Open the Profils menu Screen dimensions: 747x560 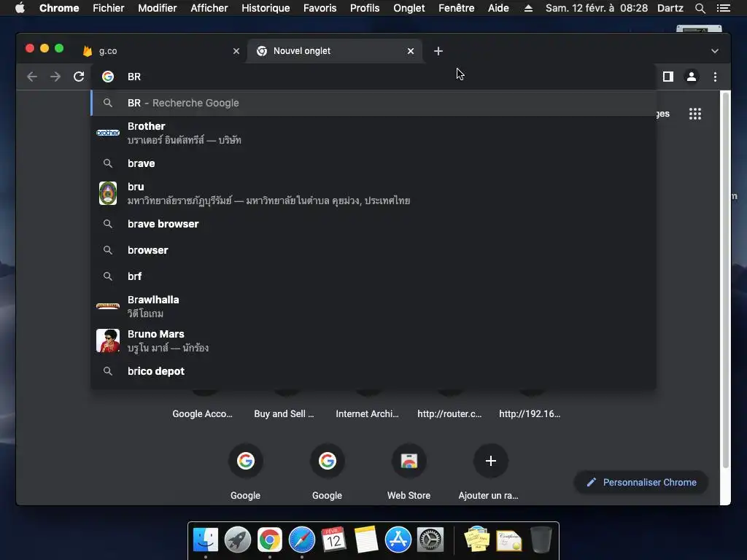click(365, 8)
